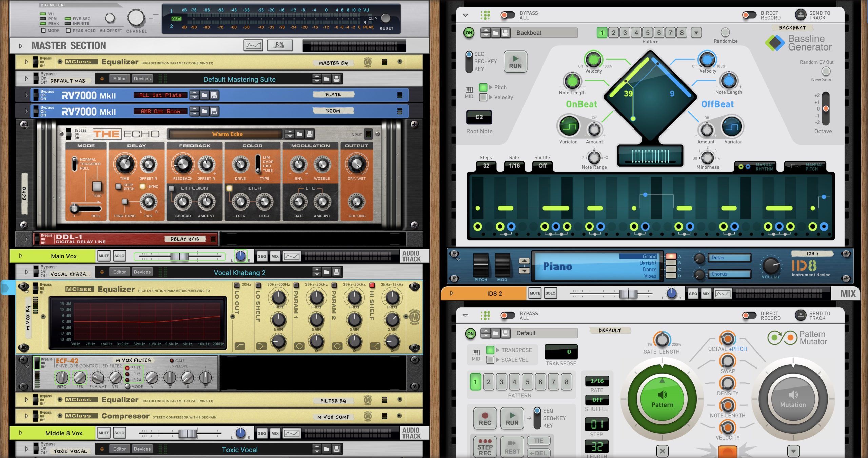Image resolution: width=868 pixels, height=458 pixels.
Task: Select Grand piano sound on ID8
Action: tap(672, 256)
